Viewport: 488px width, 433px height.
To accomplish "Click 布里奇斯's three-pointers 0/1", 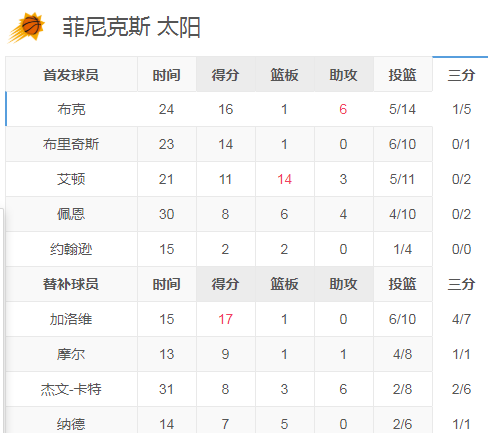I will [461, 144].
